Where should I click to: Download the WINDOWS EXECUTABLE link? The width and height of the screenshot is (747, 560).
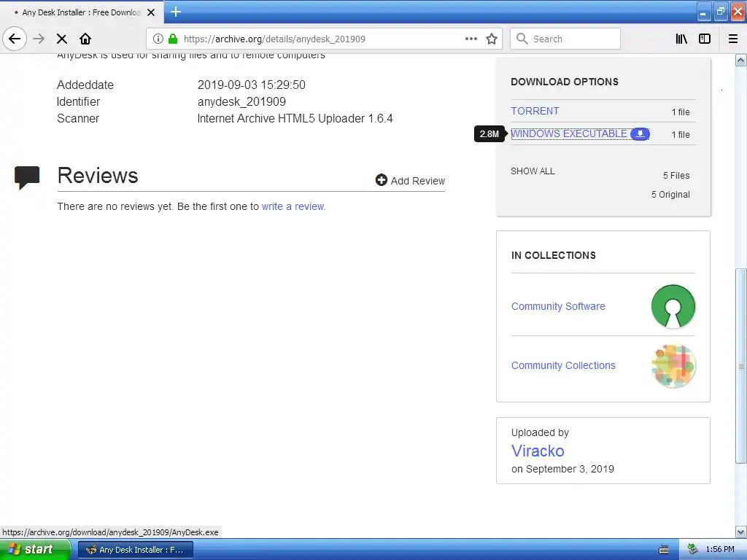coord(569,134)
